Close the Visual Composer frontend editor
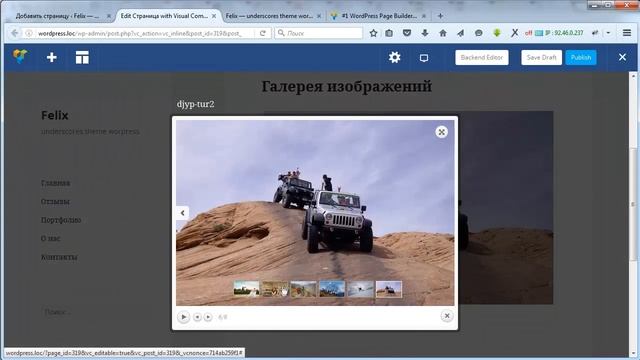This screenshot has width=640, height=360. coord(622,58)
